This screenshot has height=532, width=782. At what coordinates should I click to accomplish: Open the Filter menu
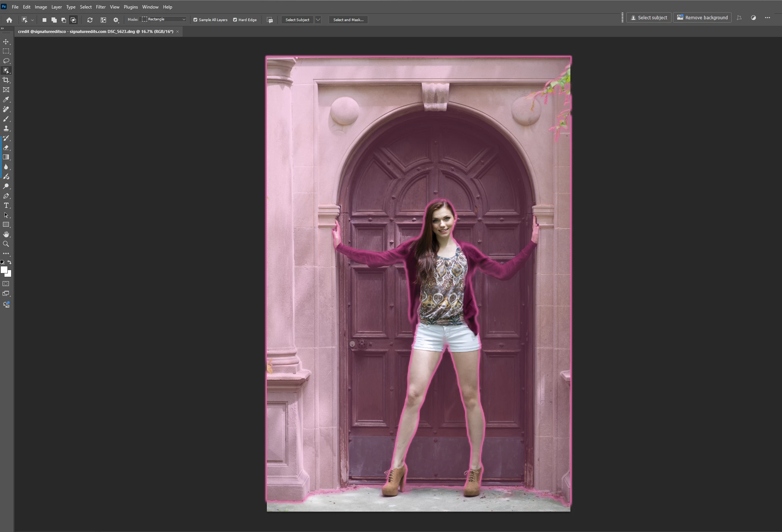(100, 7)
